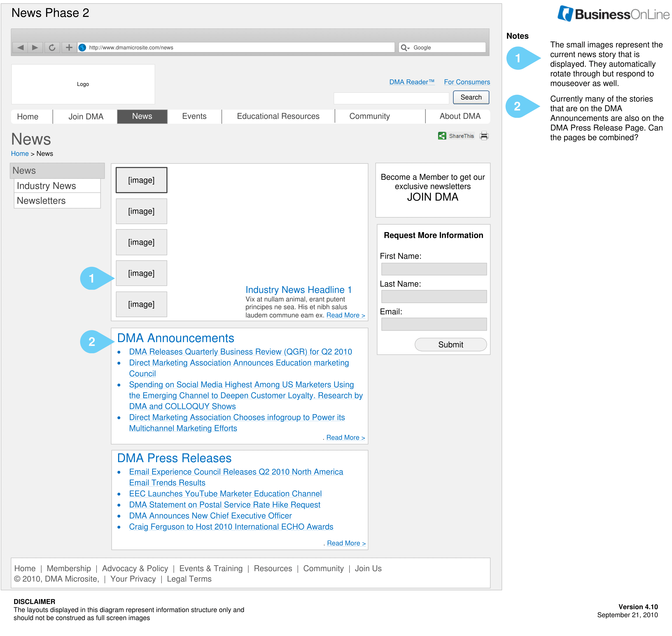Click Membership in the footer
The width and height of the screenshot is (672, 636).
pyautogui.click(x=69, y=569)
